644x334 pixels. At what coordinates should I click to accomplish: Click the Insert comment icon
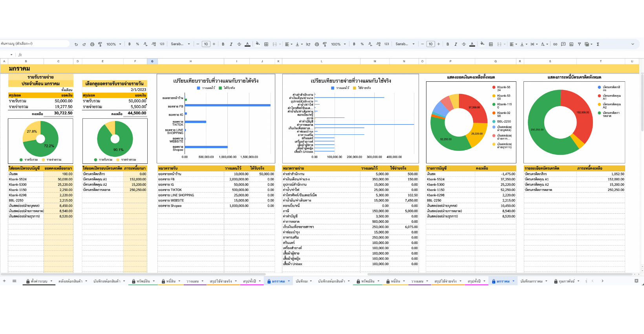click(563, 44)
